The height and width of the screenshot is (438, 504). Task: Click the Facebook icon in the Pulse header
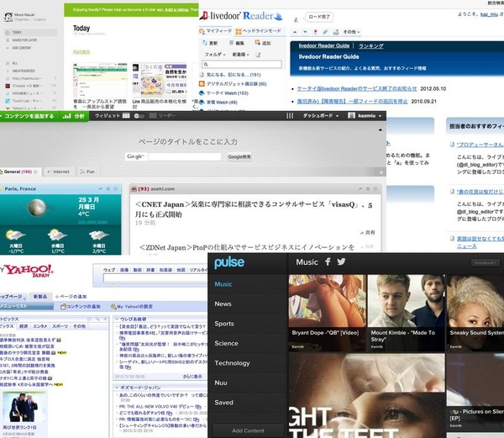328,262
